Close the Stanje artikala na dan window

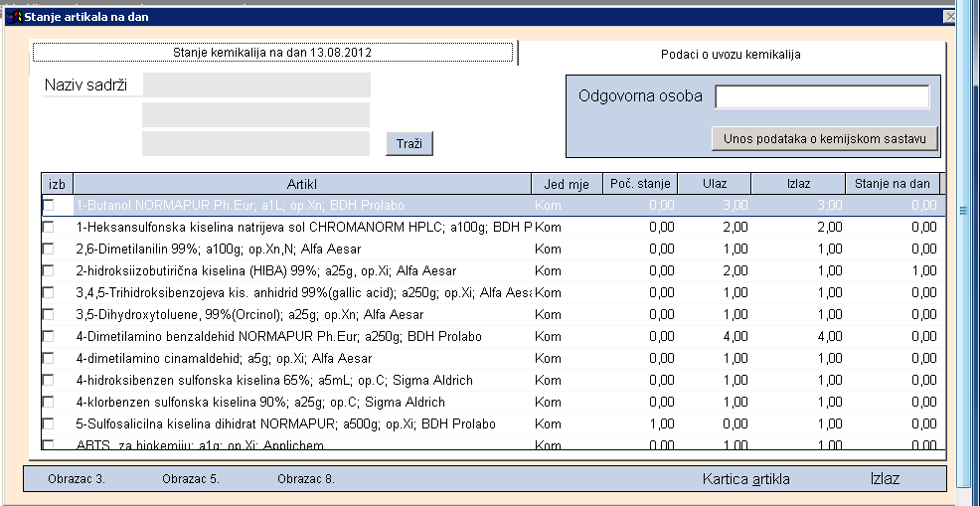click(x=950, y=17)
